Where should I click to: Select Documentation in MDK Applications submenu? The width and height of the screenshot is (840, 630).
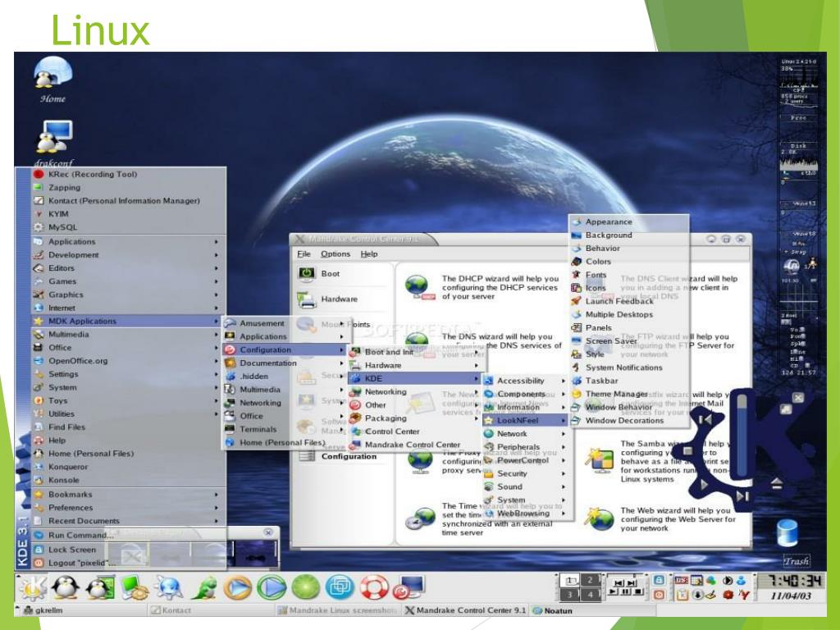point(286,363)
